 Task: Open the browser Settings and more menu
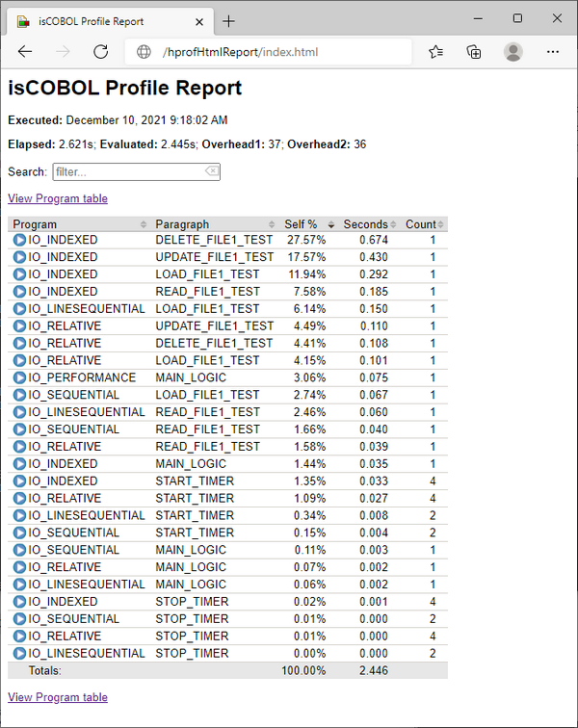553,52
